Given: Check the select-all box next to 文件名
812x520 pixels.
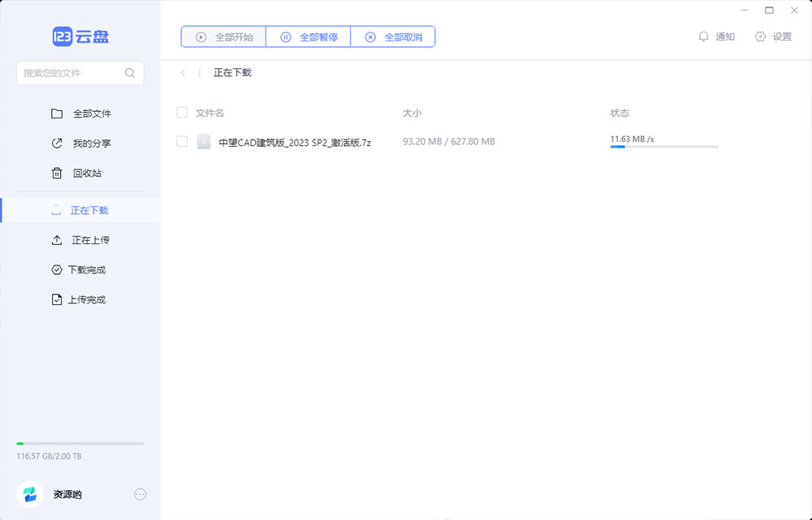Looking at the screenshot, I should pos(182,112).
